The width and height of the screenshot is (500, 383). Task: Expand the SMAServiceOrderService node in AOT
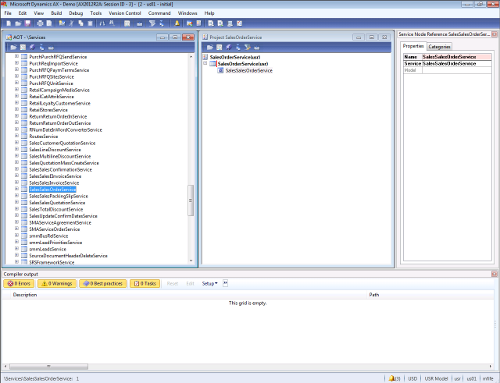17,229
